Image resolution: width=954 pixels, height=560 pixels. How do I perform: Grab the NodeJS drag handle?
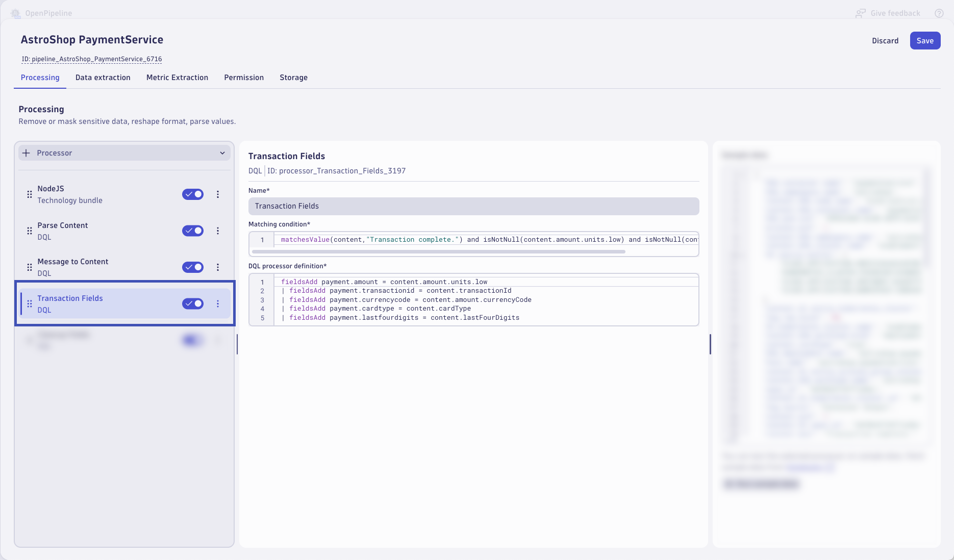point(30,194)
